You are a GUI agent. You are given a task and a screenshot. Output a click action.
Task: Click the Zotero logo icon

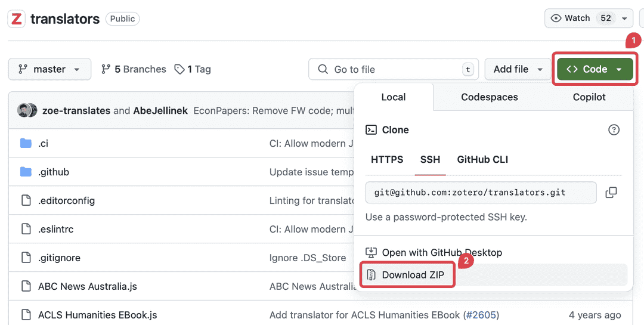pos(16,18)
